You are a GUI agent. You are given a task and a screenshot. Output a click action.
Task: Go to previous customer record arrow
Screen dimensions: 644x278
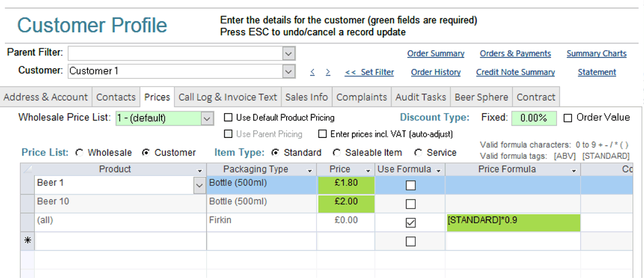pos(313,72)
